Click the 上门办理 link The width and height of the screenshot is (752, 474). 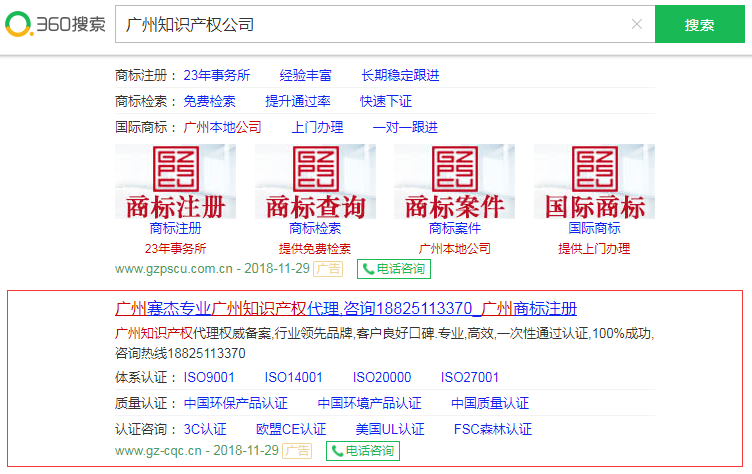[x=317, y=127]
